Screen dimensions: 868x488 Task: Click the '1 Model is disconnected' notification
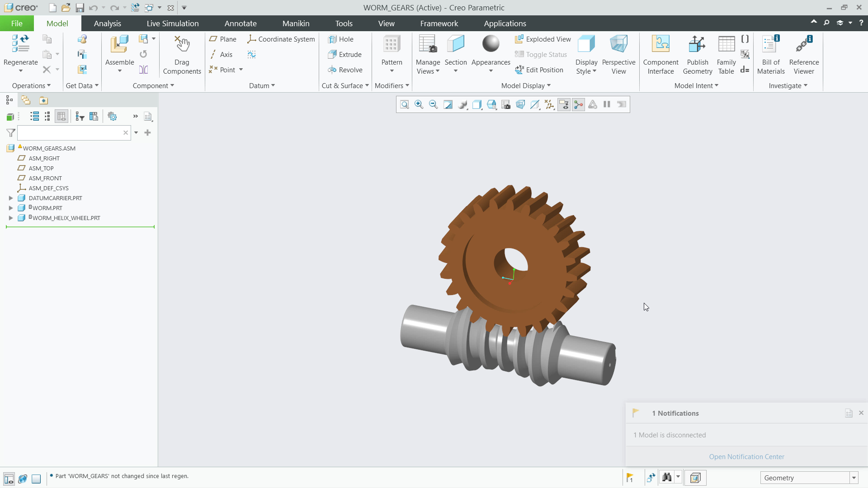click(670, 435)
